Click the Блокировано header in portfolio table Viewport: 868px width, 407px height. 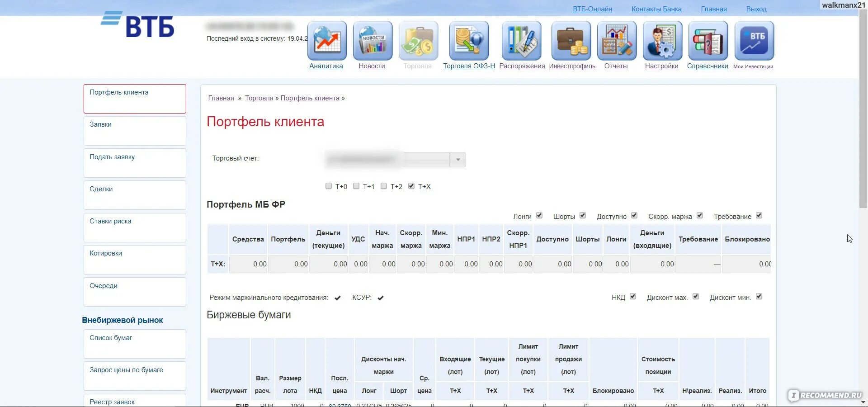[747, 239]
